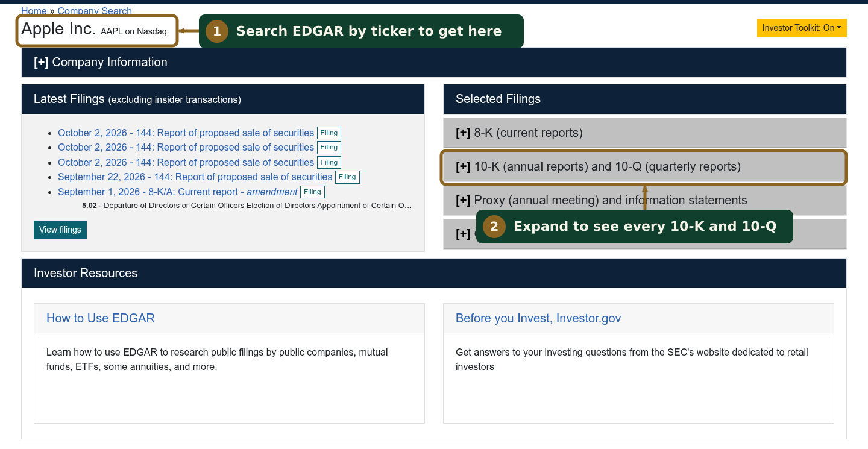Click the Filing badge beside the 8-K/A amendment
Screen dimensions: 868x449
(x=312, y=192)
